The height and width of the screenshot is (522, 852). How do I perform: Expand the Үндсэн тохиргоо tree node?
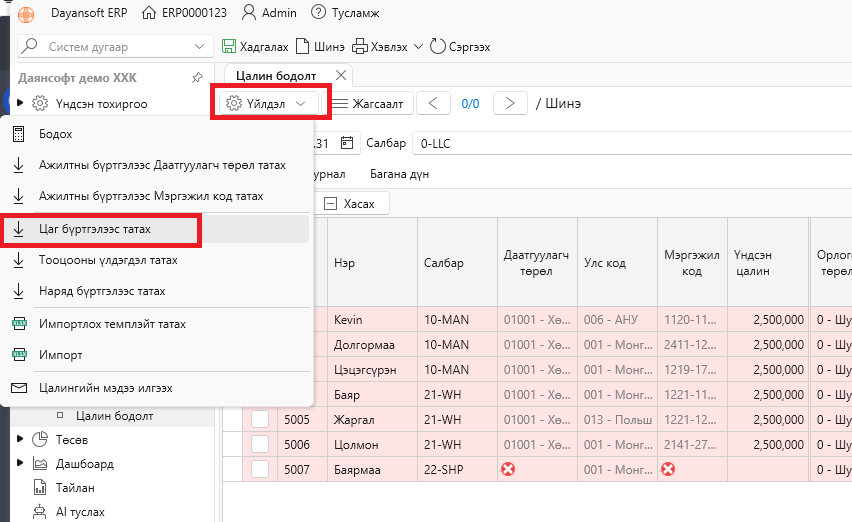click(20, 103)
